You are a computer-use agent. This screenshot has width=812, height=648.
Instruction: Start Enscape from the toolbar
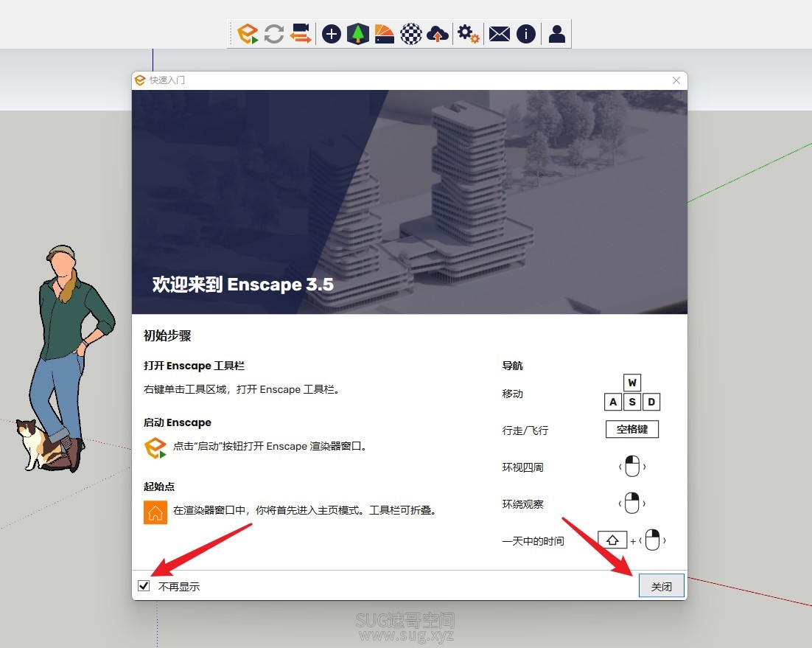(x=248, y=34)
